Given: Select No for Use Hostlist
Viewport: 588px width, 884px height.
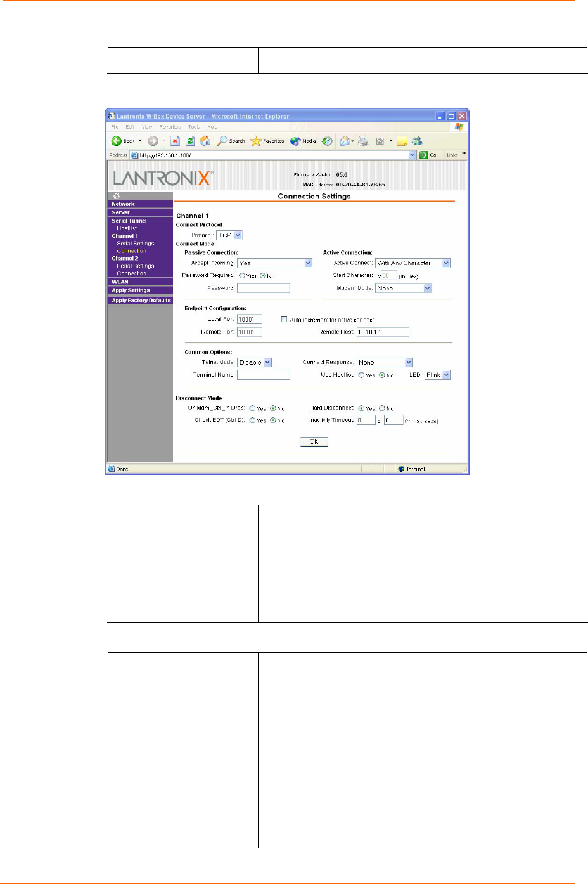Looking at the screenshot, I should (x=382, y=375).
